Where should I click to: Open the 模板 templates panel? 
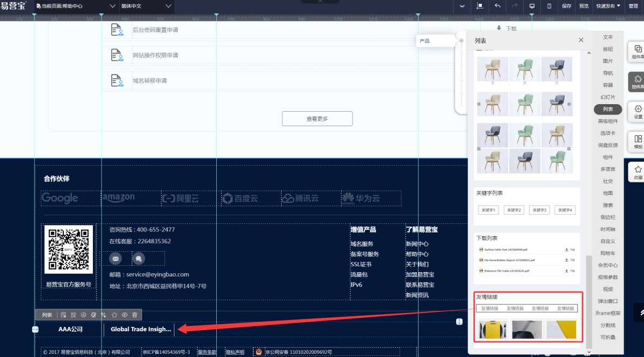[638, 142]
